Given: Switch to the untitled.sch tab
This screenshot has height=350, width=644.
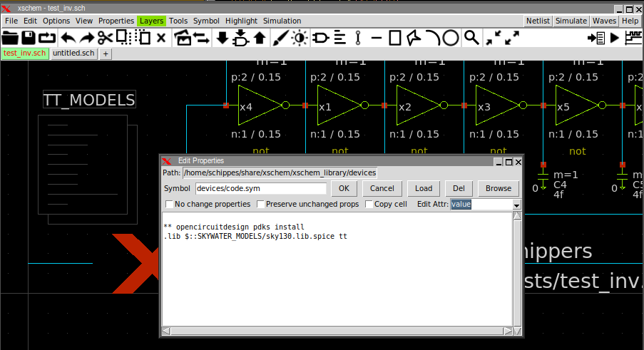Looking at the screenshot, I should (x=73, y=53).
